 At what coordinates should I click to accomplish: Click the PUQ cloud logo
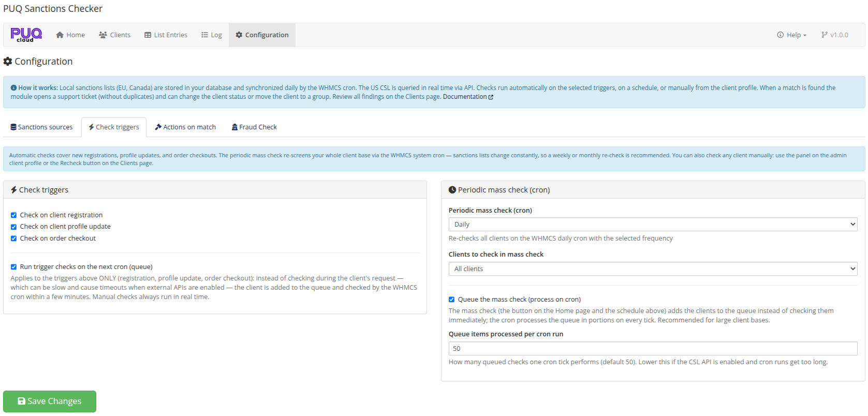(26, 35)
